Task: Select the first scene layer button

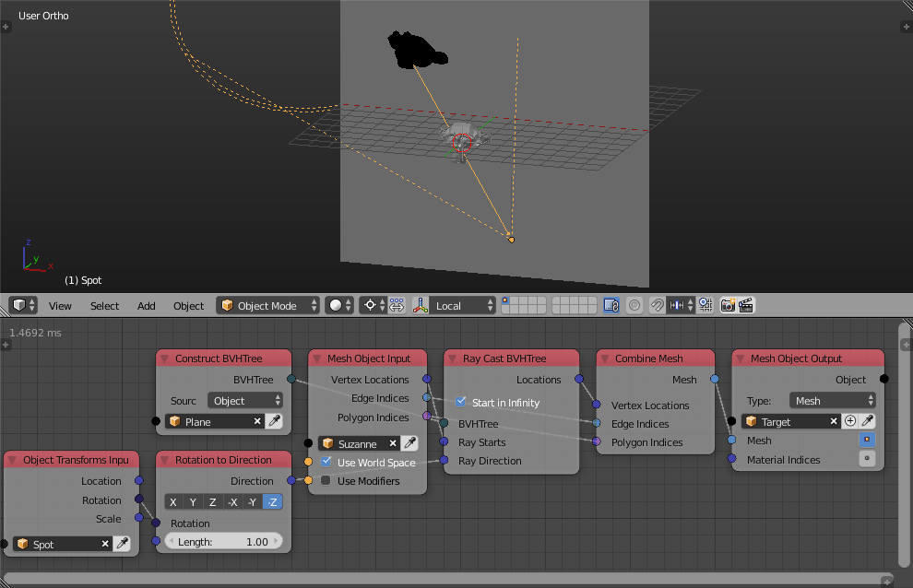Action: coord(504,300)
